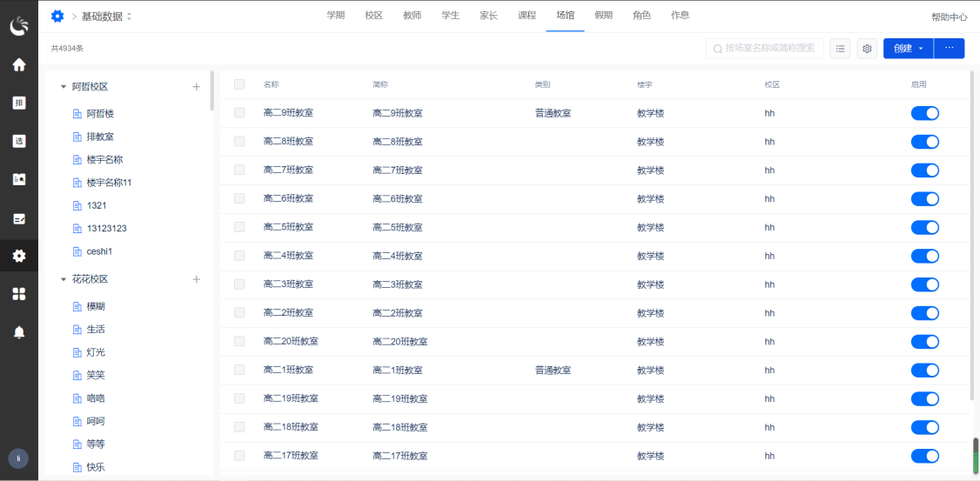Click 高二17班教室 name cell

(291, 456)
